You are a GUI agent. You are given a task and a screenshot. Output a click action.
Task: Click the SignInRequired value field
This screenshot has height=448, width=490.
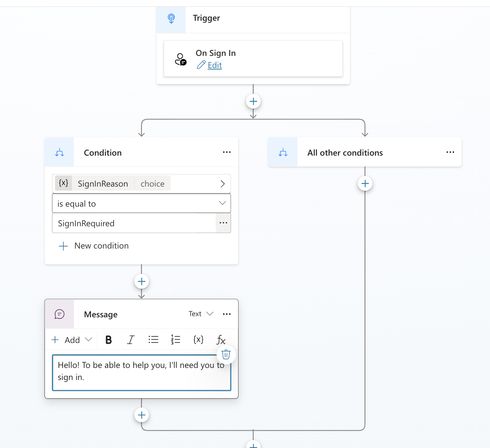pos(134,223)
